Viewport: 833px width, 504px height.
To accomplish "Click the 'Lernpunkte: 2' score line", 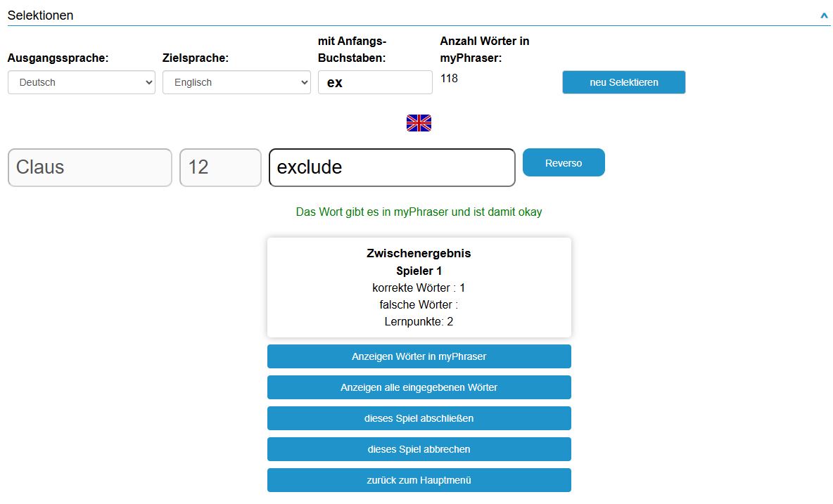I will [419, 322].
